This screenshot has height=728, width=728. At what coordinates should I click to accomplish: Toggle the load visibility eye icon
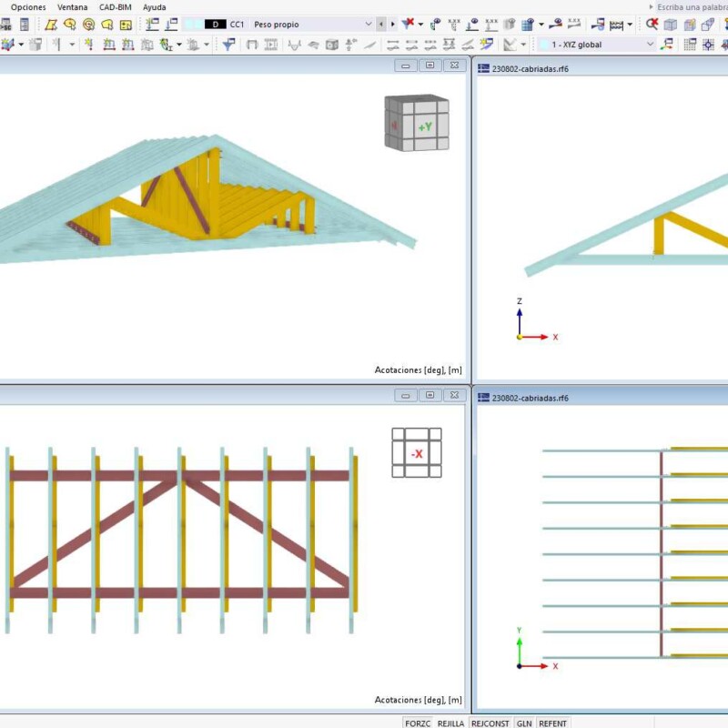click(x=472, y=25)
